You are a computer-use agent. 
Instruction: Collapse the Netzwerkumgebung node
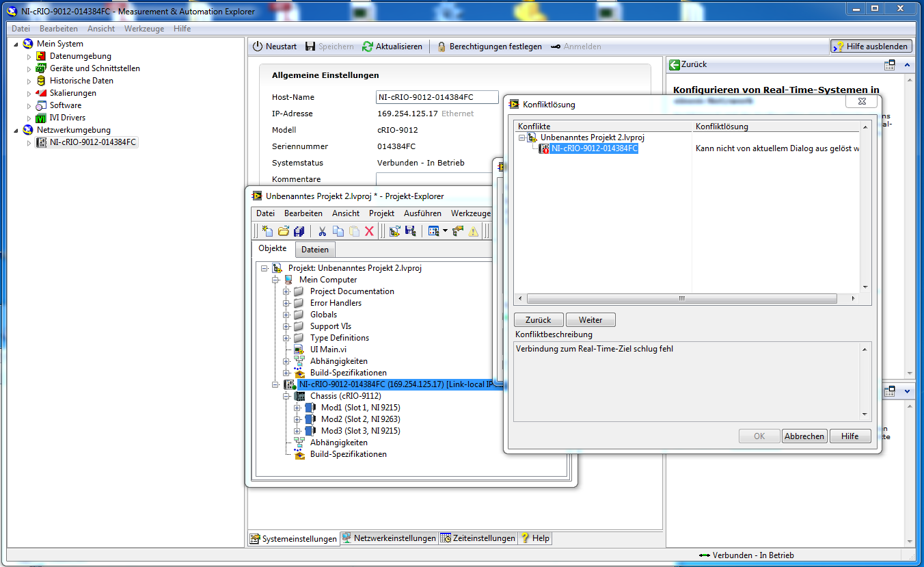coord(16,130)
